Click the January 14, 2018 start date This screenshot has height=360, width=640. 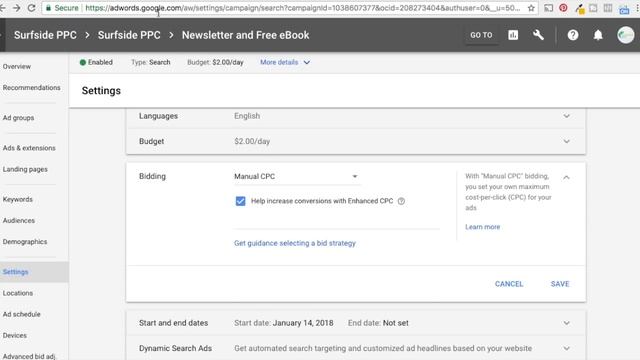(303, 323)
